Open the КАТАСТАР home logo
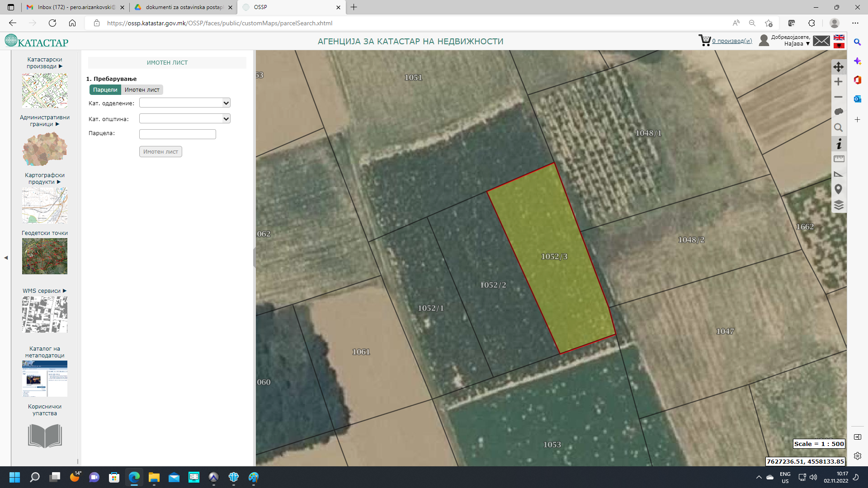The image size is (868, 488). pyautogui.click(x=36, y=41)
